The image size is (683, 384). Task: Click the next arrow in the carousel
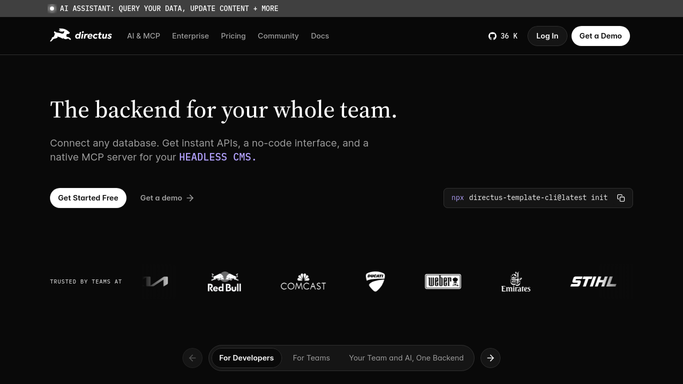click(x=490, y=358)
